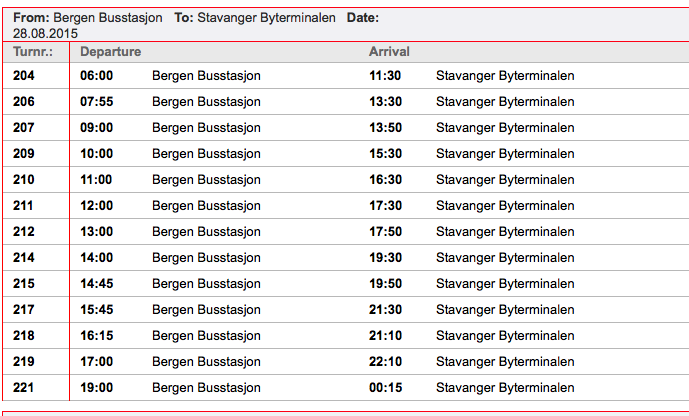Choose the 12:00 departure row

point(346,206)
